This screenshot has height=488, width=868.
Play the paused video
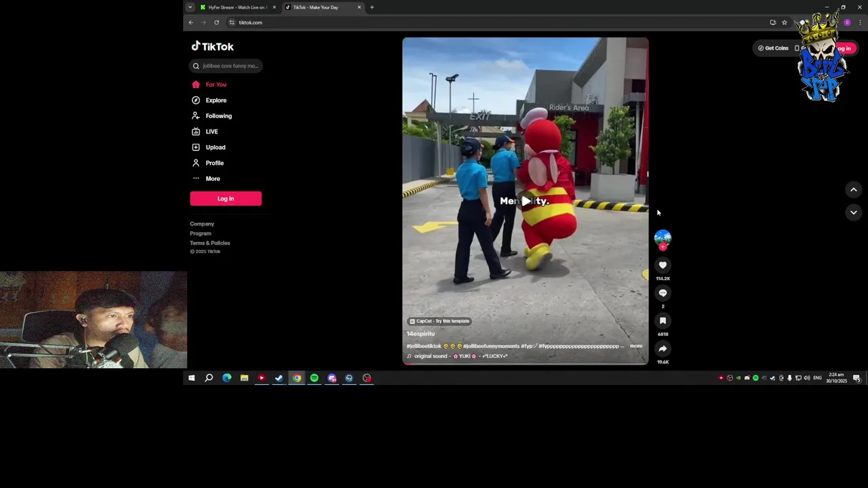(526, 201)
